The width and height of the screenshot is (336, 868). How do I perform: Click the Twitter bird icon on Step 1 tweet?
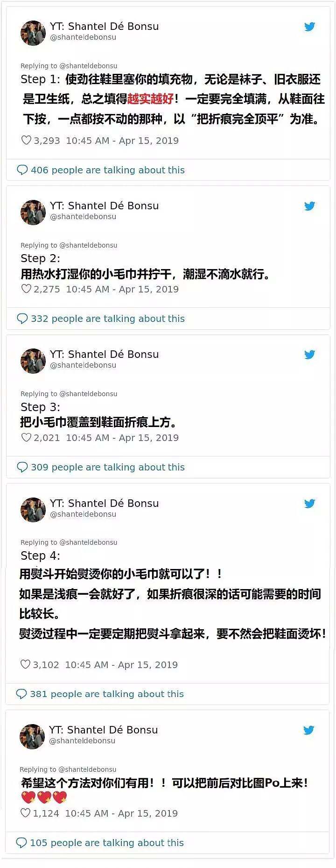(x=310, y=27)
